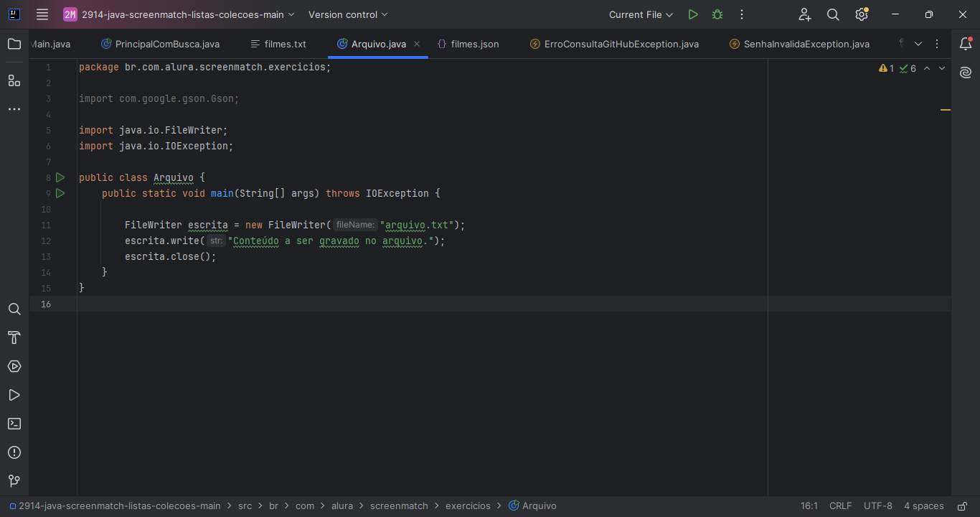980x517 pixels.
Task: Select screenmatch in breadcrumb bar
Action: [x=399, y=506]
